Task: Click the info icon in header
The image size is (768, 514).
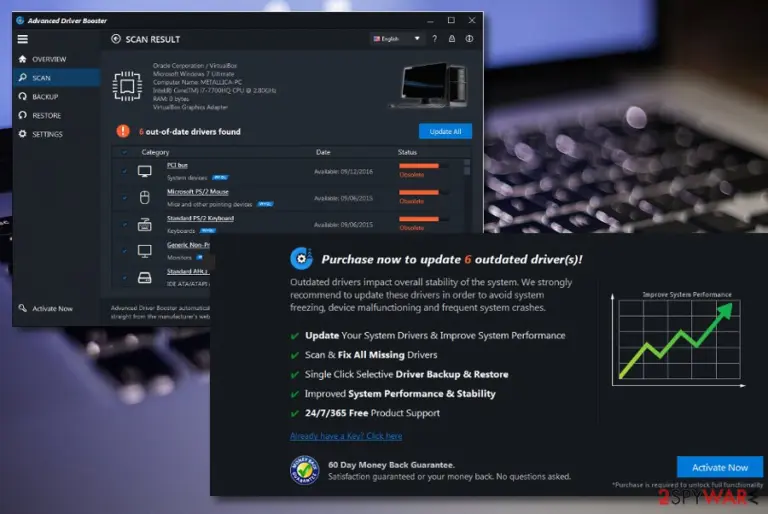Action: 469,39
